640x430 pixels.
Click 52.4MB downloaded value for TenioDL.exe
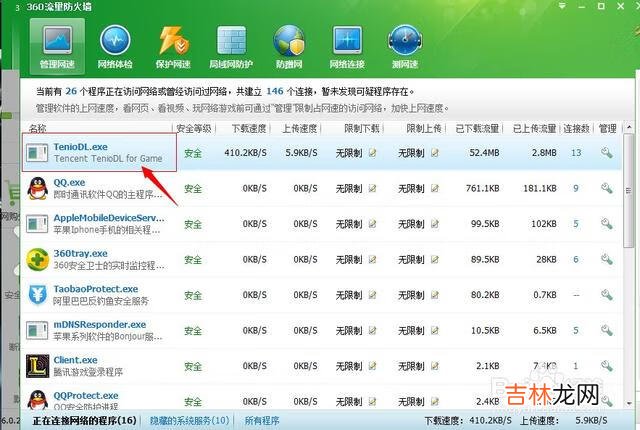tap(484, 153)
